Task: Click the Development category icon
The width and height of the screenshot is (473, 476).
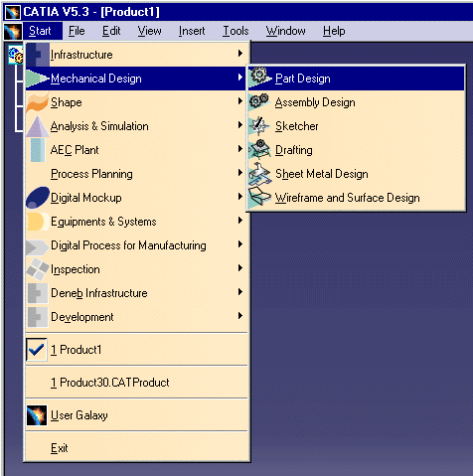Action: (x=37, y=317)
